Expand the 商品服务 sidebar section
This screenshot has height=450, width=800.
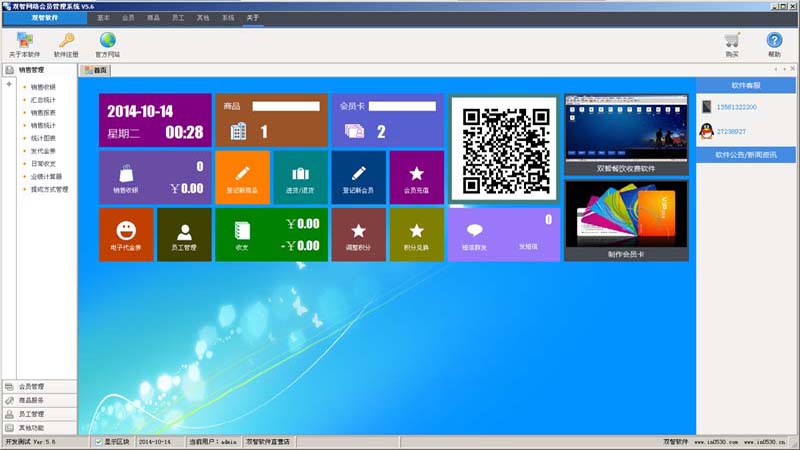pos(39,401)
